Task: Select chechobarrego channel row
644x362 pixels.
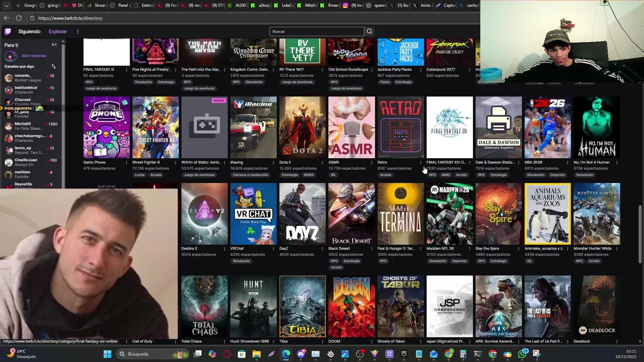Action: pyautogui.click(x=30, y=138)
